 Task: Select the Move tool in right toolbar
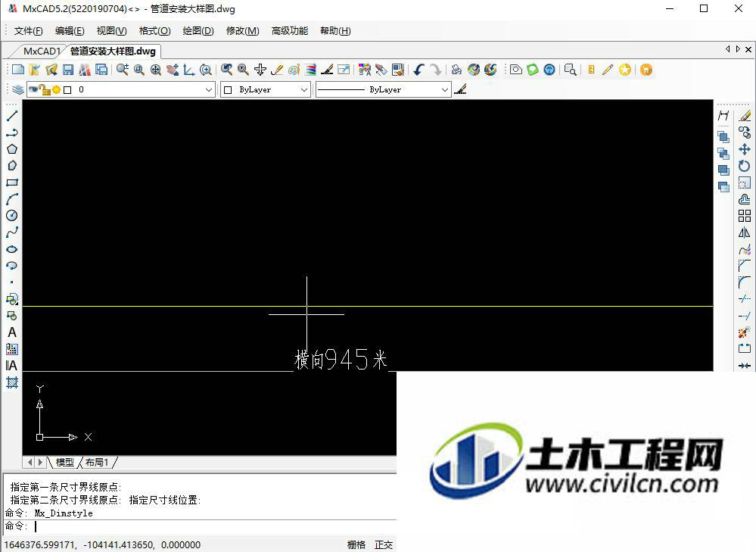click(x=745, y=149)
